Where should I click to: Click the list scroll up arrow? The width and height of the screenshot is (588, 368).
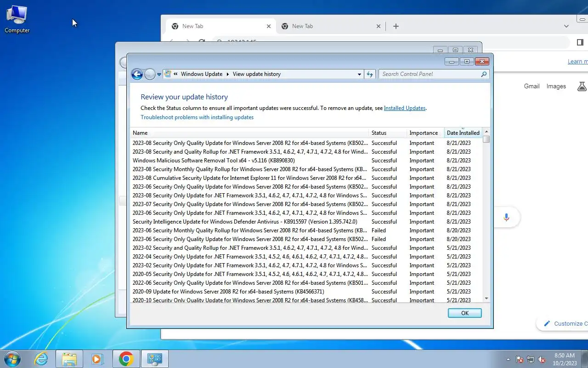point(486,132)
